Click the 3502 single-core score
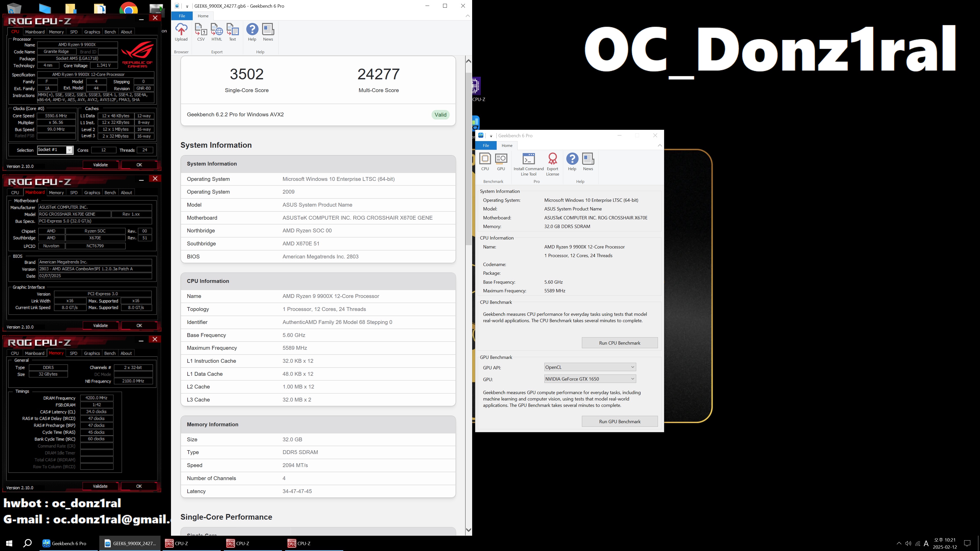 tap(247, 74)
